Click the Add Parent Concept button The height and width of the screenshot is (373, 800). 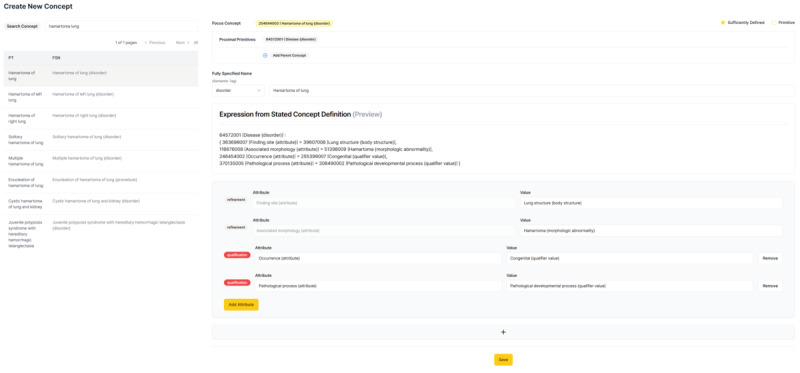click(x=289, y=55)
